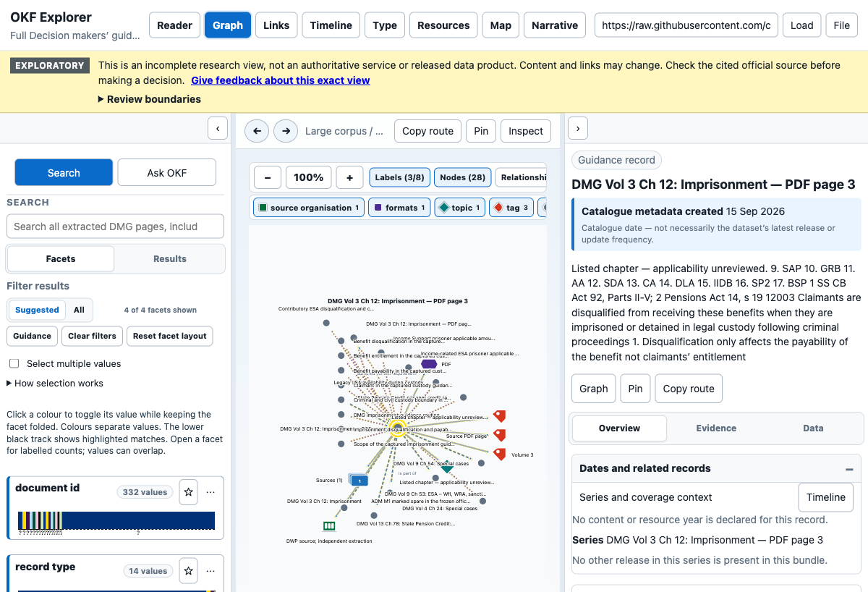Open the Data tab in record panel
The height and width of the screenshot is (592, 868).
813,428
